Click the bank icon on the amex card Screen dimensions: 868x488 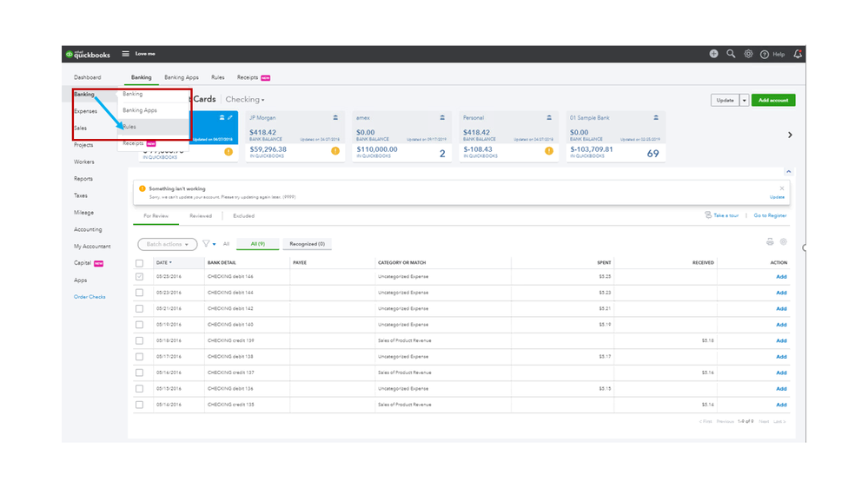tap(442, 118)
